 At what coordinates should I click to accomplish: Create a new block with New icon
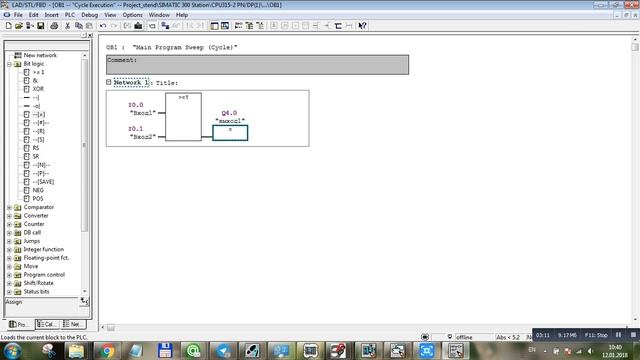click(x=8, y=26)
